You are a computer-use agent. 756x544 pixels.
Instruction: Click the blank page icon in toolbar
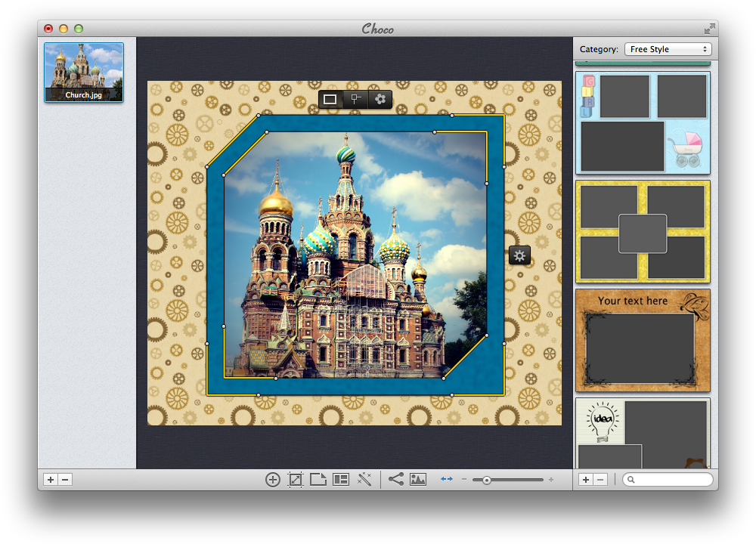pyautogui.click(x=318, y=479)
